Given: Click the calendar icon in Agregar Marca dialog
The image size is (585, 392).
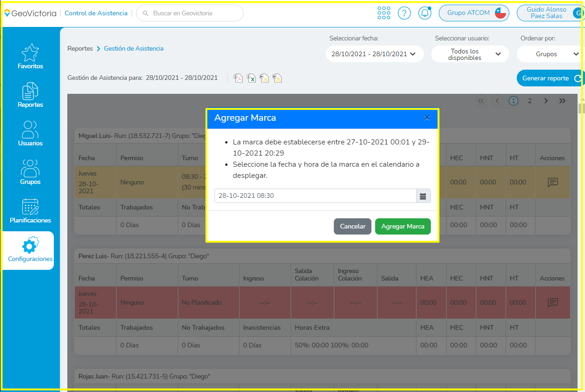Looking at the screenshot, I should coord(423,196).
